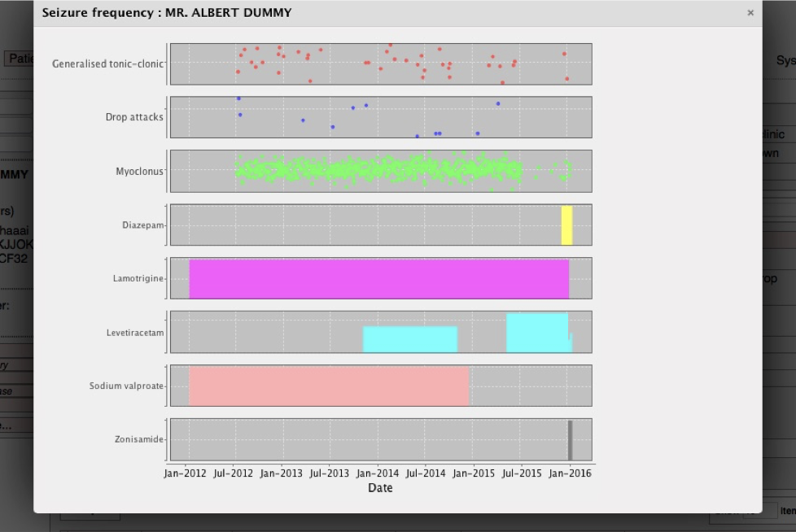Click the Date axis title
Screen dimensions: 796x532
[379, 488]
